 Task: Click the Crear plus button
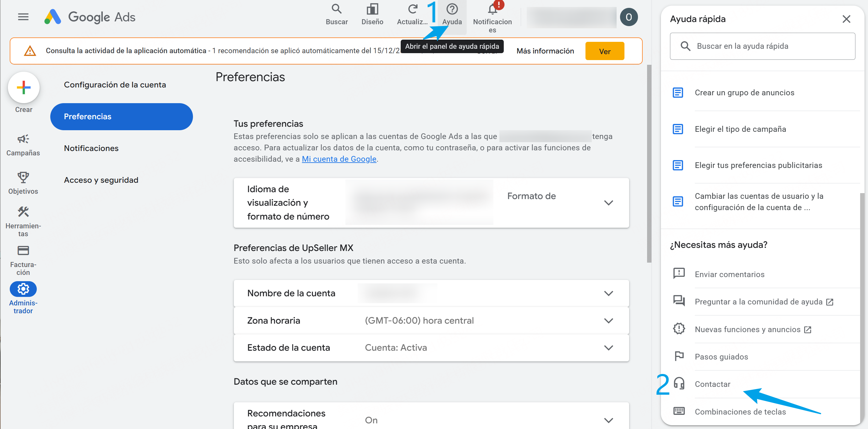tap(24, 88)
